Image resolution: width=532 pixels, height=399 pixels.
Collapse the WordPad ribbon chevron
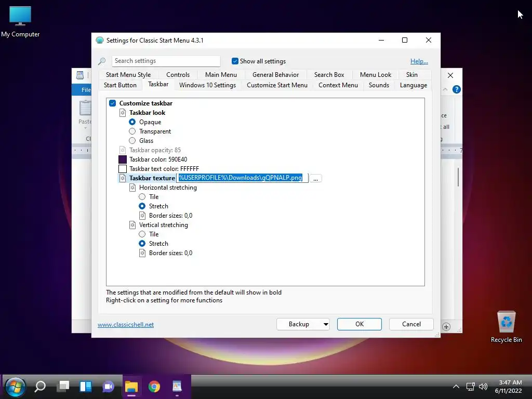tap(445, 89)
